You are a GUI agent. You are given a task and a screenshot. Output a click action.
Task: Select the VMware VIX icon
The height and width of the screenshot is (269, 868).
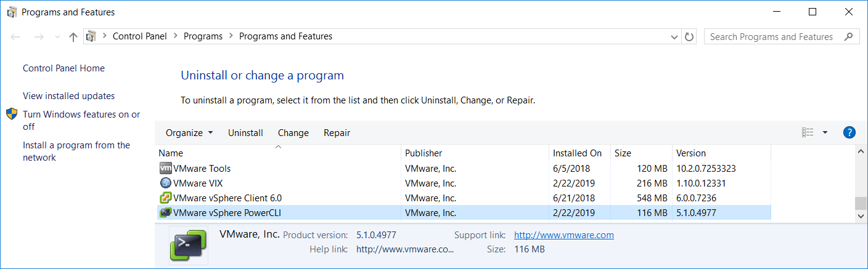pyautogui.click(x=165, y=183)
